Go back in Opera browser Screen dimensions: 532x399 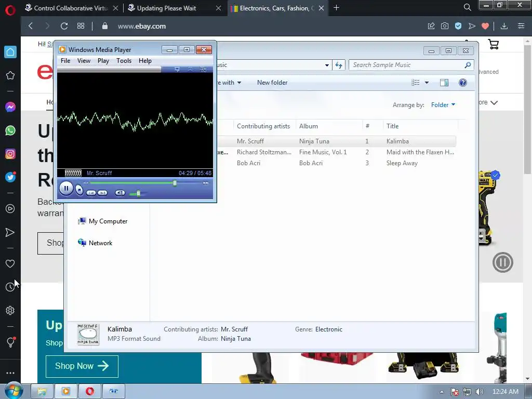[x=31, y=26]
